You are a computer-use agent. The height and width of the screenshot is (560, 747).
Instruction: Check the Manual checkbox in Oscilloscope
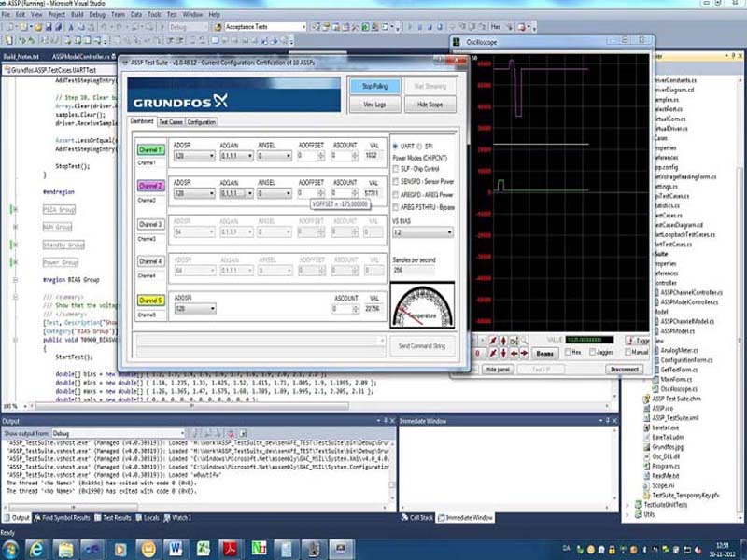[x=627, y=352]
